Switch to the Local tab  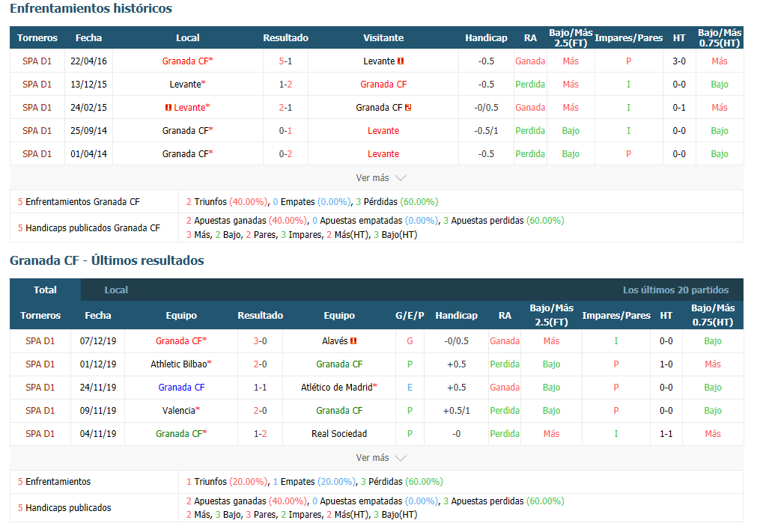tap(116, 290)
